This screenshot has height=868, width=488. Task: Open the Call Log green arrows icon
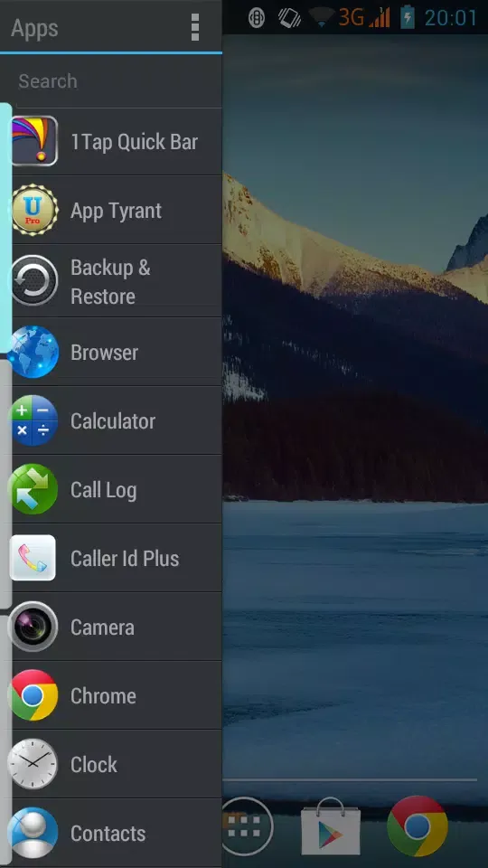pos(33,489)
